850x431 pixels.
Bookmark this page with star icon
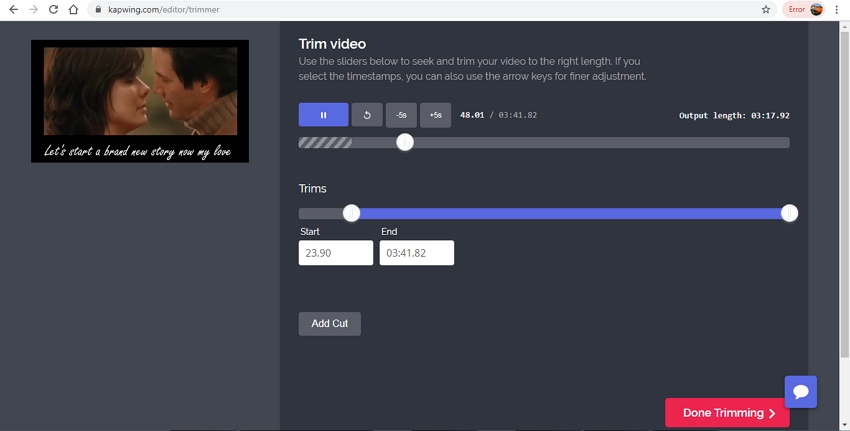click(766, 10)
